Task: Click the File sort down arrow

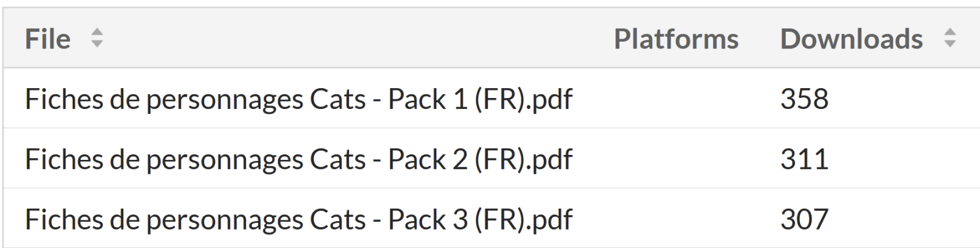Action: (x=97, y=45)
